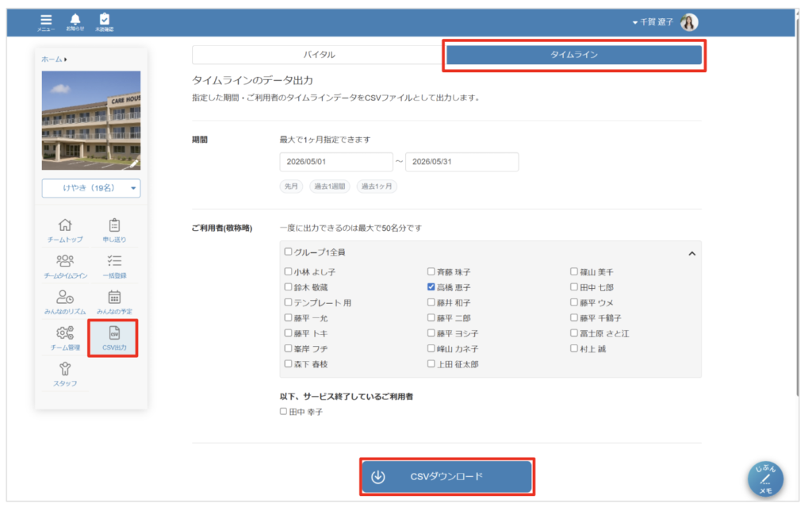Collapse the グループ1 user list chevron
This screenshot has width=812, height=511.
click(x=691, y=253)
